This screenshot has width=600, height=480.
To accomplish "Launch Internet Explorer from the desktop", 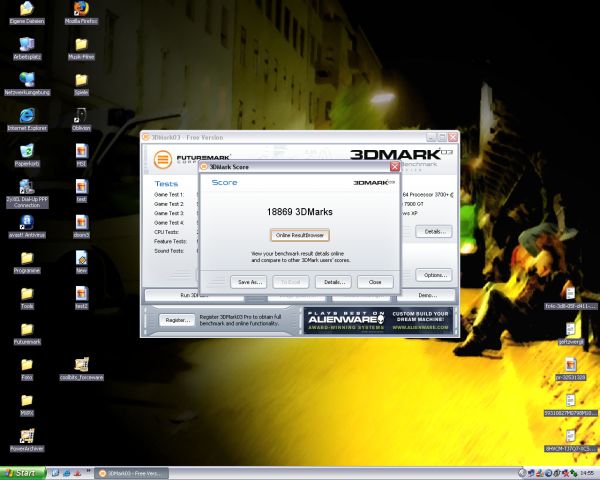I will 27,120.
